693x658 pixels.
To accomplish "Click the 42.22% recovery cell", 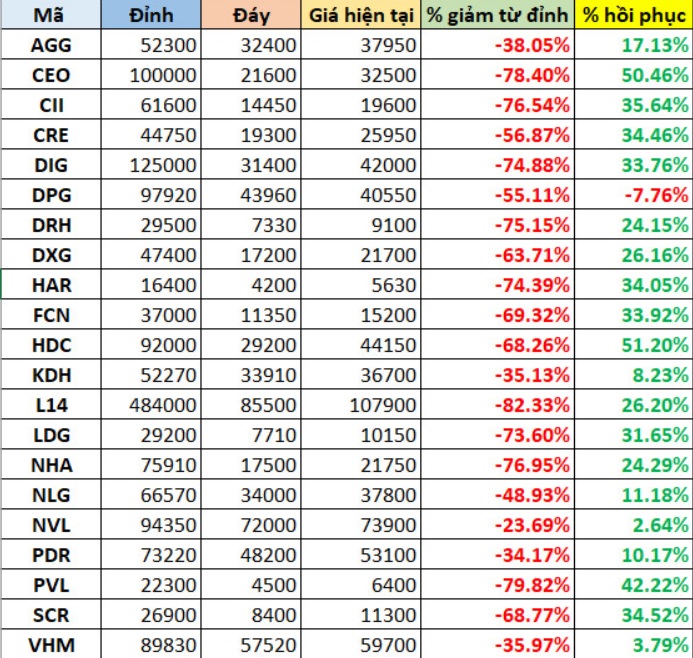I will click(634, 585).
